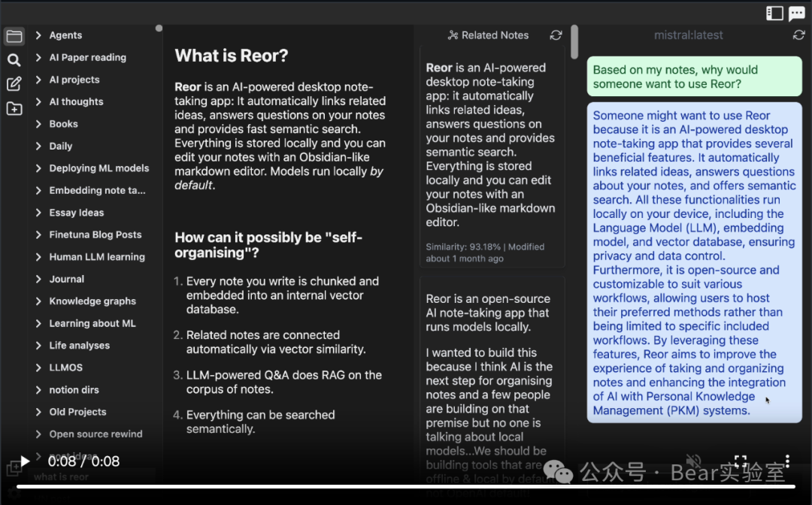Select the Knowledge graphs folder label

92,301
